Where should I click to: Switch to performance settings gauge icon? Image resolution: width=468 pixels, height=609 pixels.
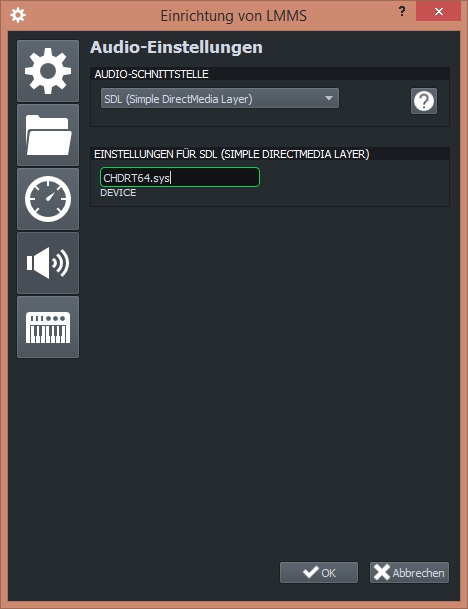point(48,199)
